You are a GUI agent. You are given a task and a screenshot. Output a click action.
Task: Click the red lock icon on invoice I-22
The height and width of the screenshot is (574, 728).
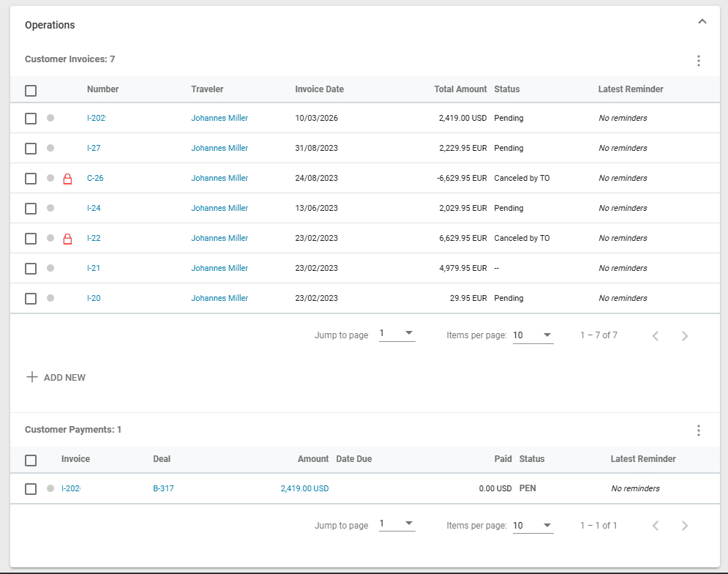68,239
